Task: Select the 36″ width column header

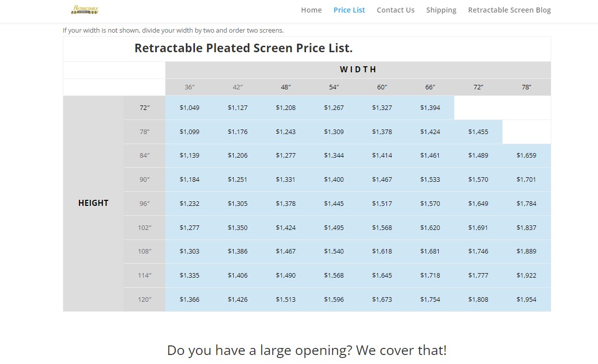Action: (189, 87)
